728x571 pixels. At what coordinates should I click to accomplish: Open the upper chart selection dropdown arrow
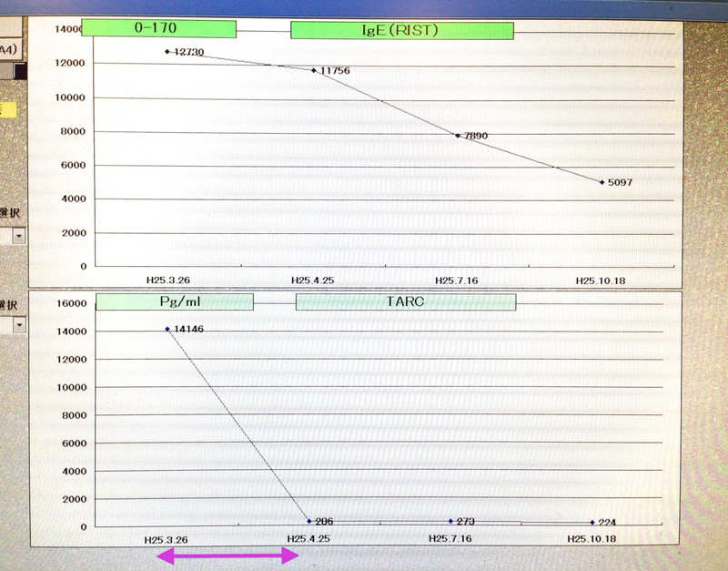coord(19,236)
